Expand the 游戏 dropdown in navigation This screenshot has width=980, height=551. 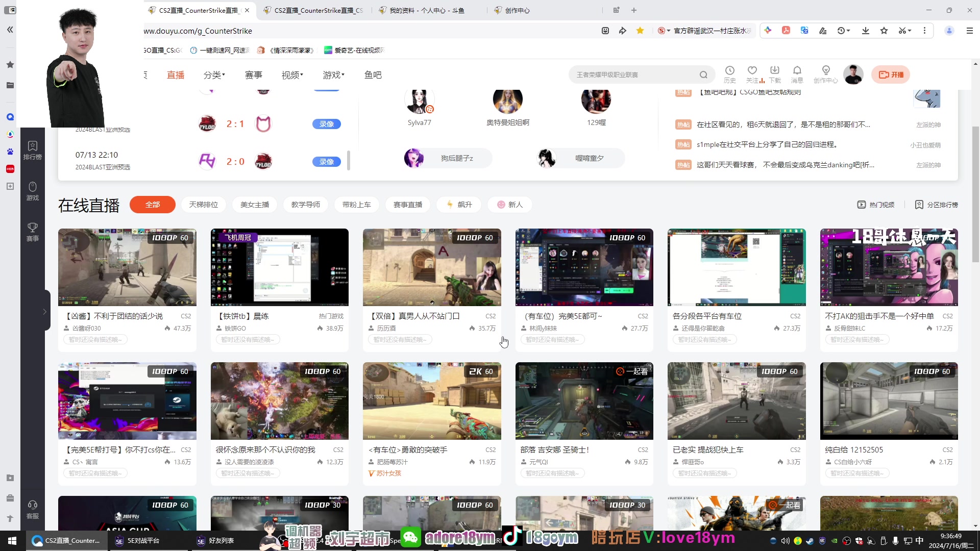[334, 75]
